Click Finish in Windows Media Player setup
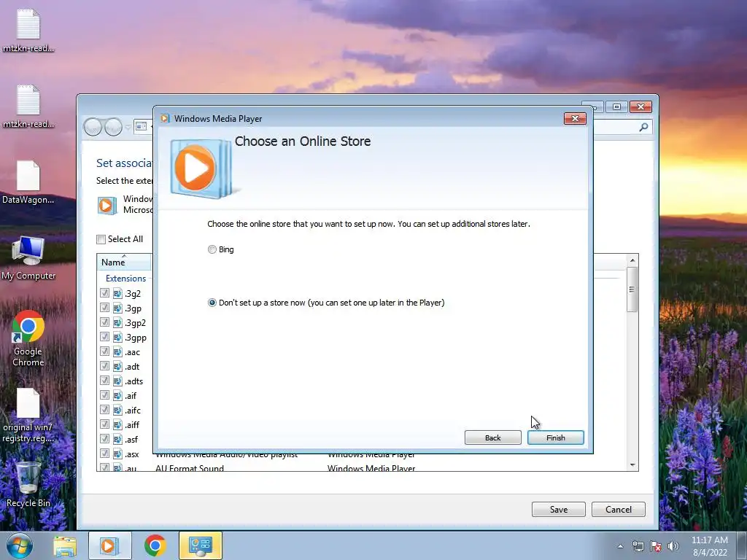 pos(555,437)
